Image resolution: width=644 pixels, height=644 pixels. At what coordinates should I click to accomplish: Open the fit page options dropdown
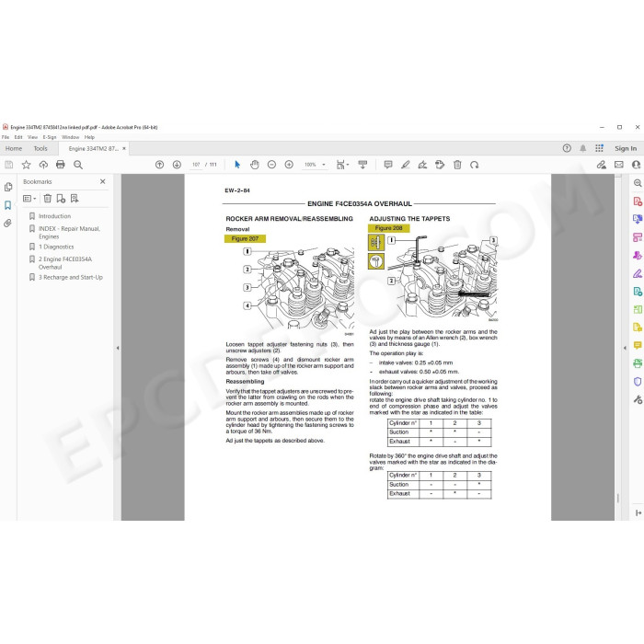pos(342,165)
